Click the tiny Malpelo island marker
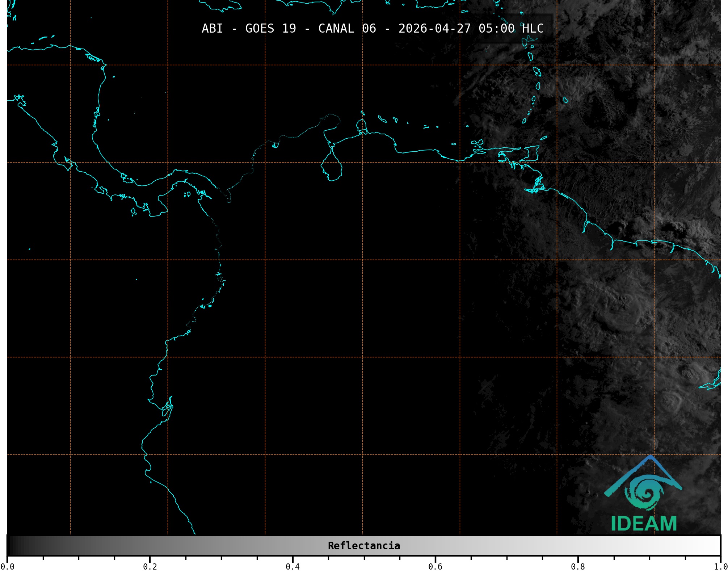 click(136, 280)
